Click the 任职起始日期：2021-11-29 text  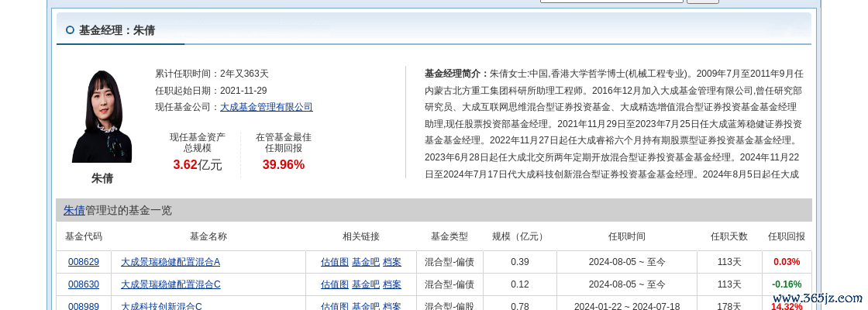(x=211, y=90)
